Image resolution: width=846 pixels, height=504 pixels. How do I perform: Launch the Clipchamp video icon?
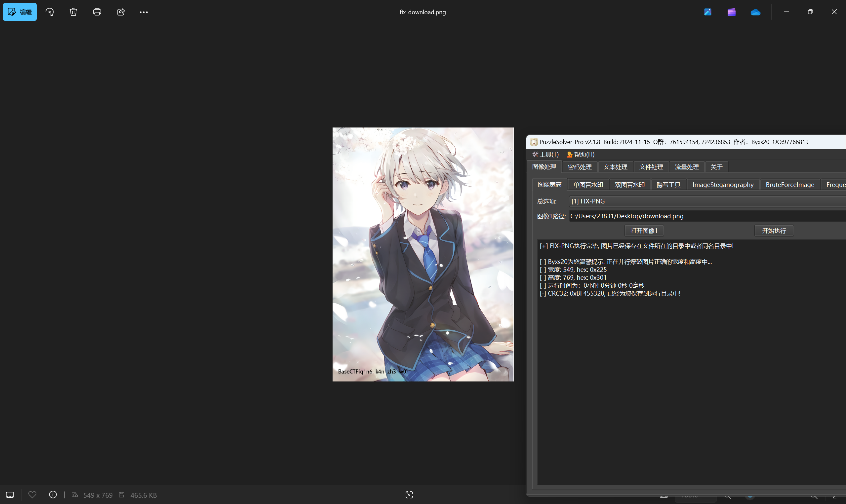pos(732,12)
